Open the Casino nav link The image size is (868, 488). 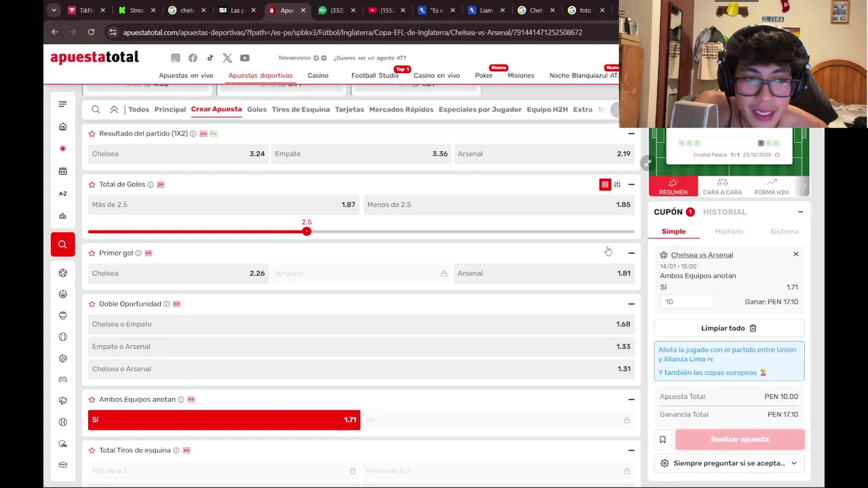(318, 75)
